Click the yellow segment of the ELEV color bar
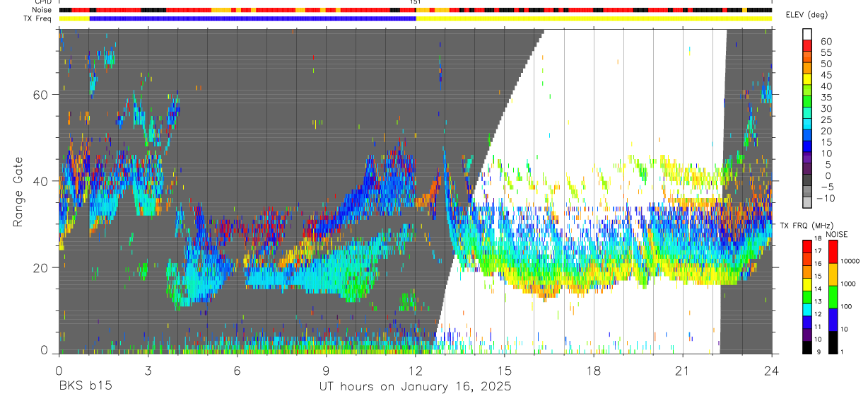 point(807,79)
